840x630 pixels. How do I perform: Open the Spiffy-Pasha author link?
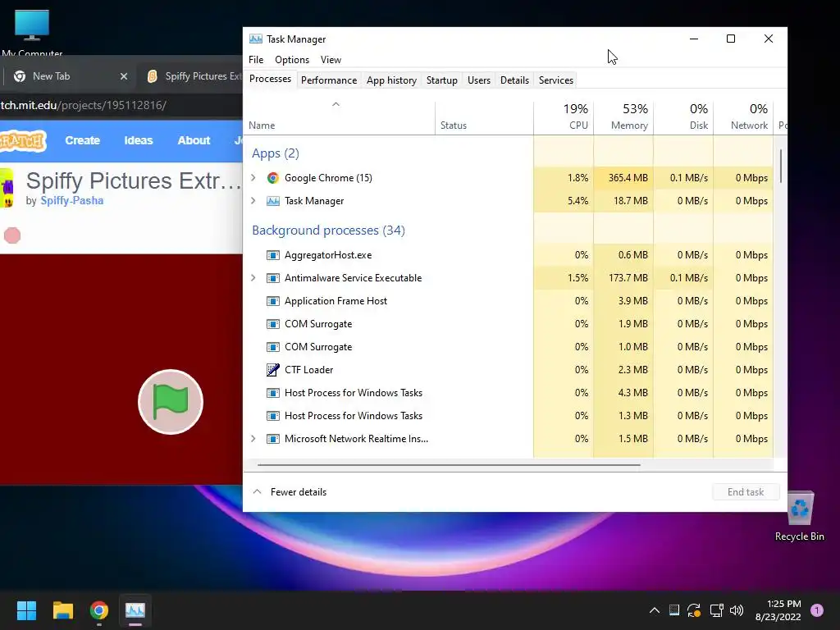(72, 200)
